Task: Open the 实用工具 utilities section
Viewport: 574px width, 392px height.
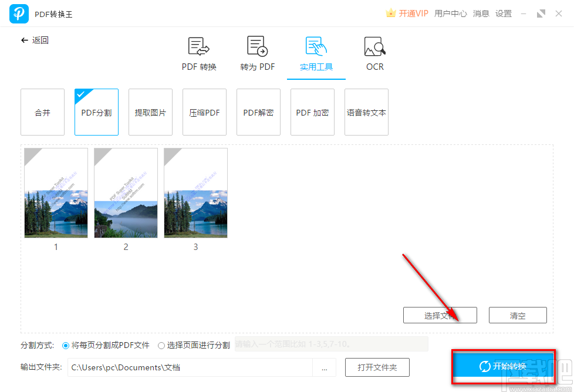Action: [316, 53]
